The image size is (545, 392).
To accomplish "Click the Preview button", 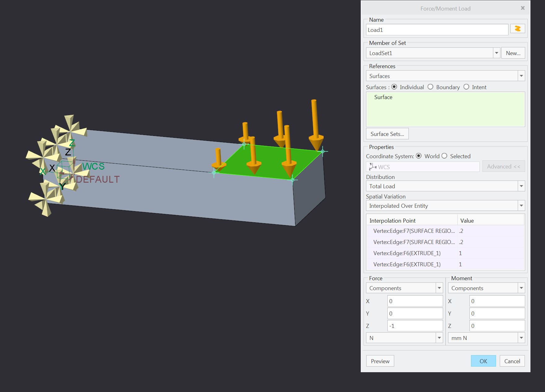I will 380,361.
